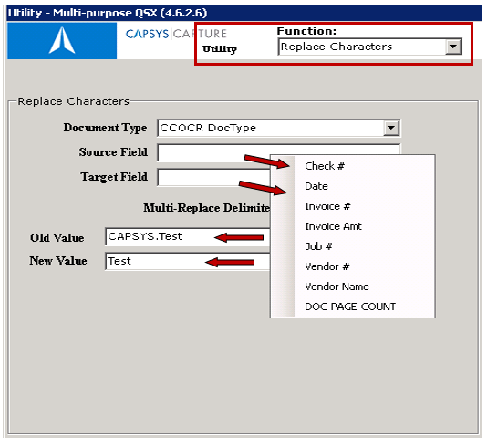Click the Utility Multi-purpose QSX title bar
Viewport: 498px width, 448px height.
[244, 13]
